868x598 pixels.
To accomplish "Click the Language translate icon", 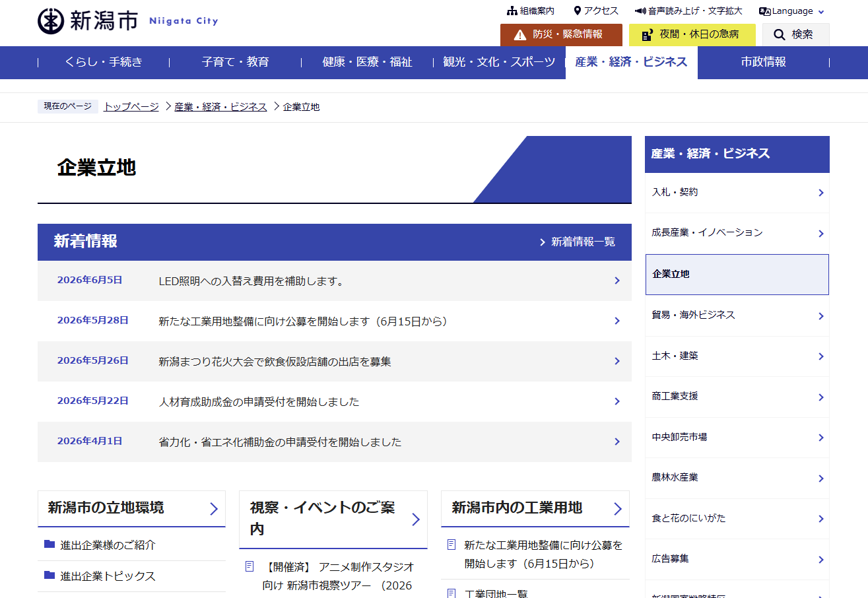I will (765, 11).
